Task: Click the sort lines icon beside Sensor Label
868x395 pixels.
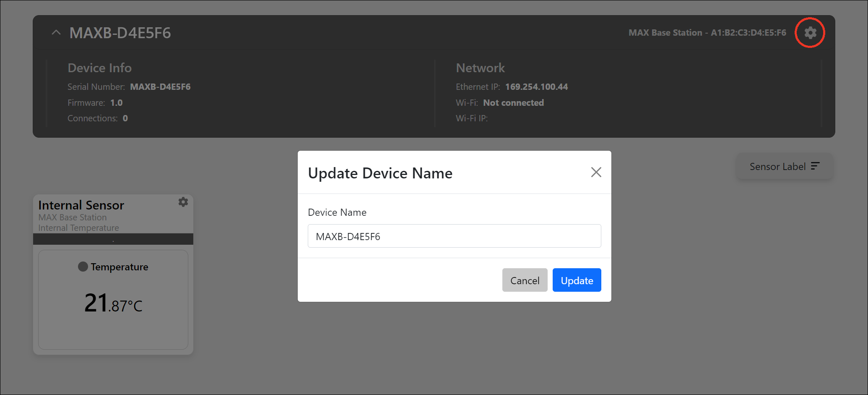Action: pyautogui.click(x=815, y=166)
